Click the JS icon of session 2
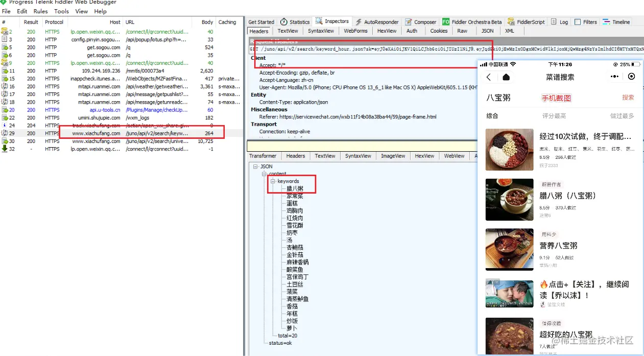This screenshot has height=356, width=644. click(5, 32)
